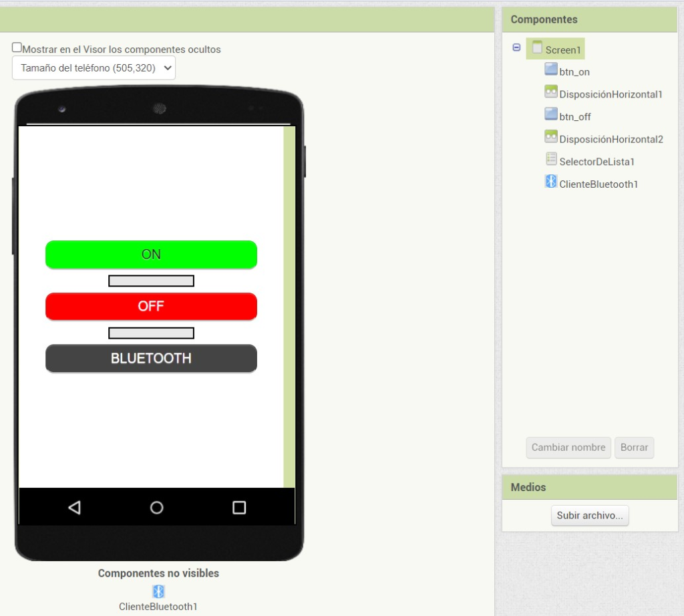
Task: Click the green ON button in phone preview
Action: tap(152, 255)
